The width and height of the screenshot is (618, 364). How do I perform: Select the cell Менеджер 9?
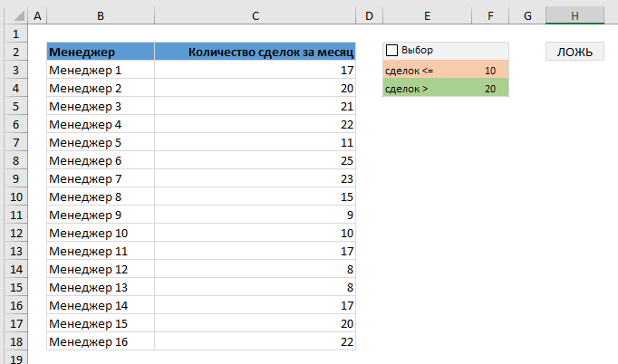pos(101,215)
